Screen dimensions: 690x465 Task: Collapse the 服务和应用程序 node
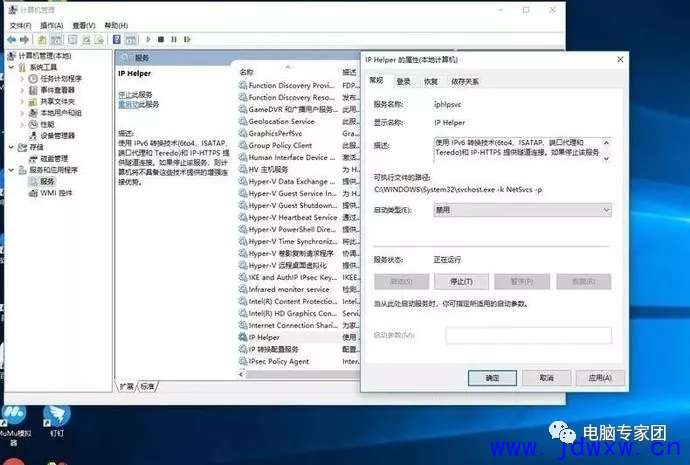12,170
